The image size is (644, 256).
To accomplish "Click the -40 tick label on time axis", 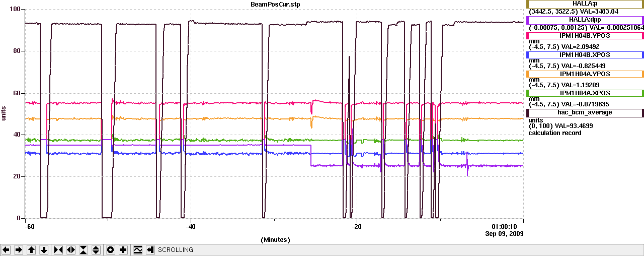I will pos(191,226).
